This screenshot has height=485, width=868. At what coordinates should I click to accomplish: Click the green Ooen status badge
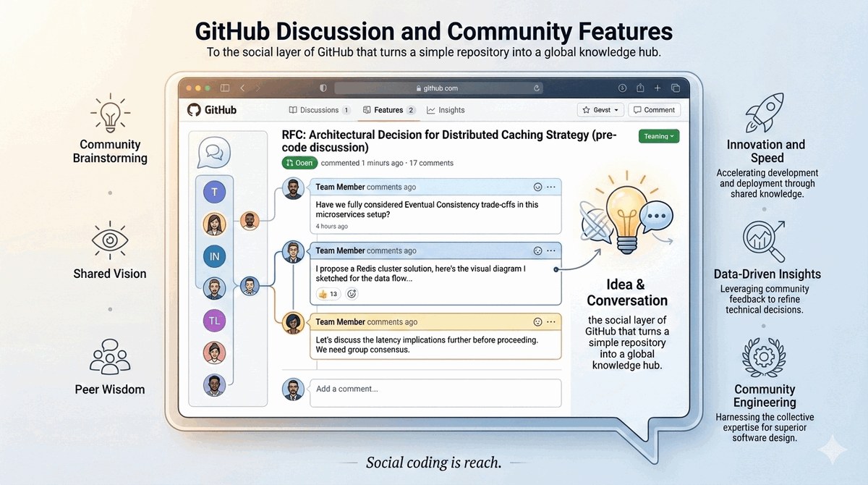point(299,163)
